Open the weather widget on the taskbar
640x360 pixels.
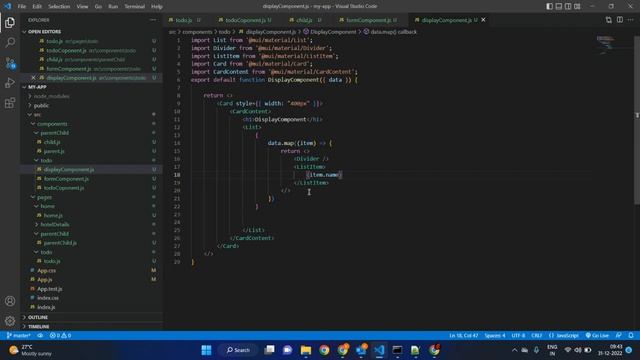31,350
